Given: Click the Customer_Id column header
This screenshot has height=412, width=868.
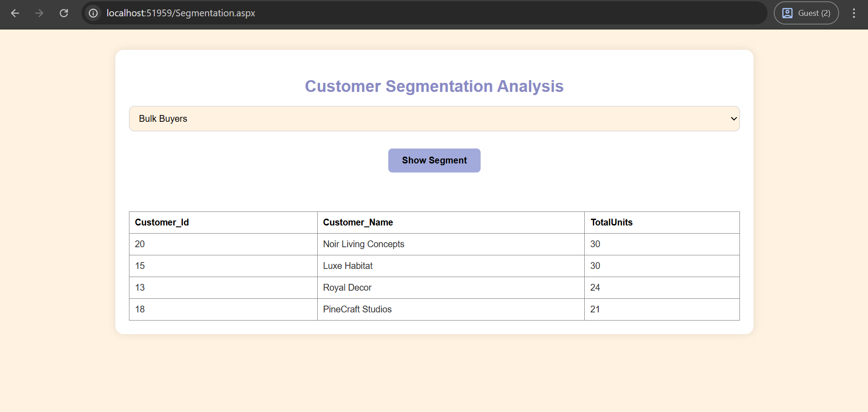Looking at the screenshot, I should (223, 222).
